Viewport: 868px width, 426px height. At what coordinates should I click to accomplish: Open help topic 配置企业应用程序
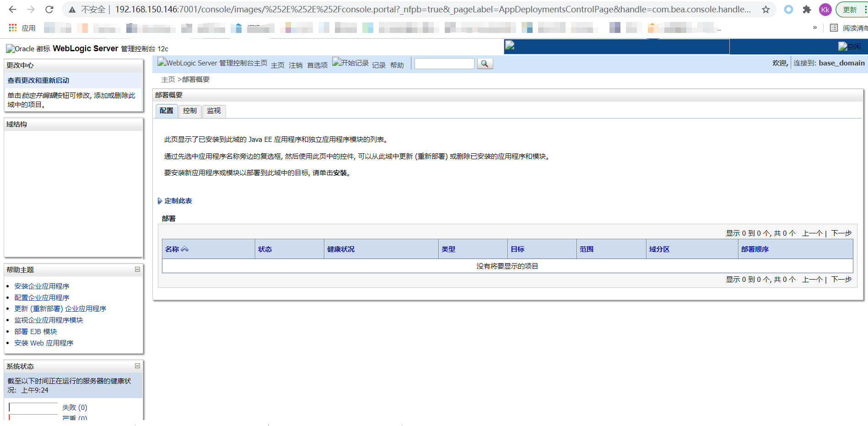[x=42, y=297]
